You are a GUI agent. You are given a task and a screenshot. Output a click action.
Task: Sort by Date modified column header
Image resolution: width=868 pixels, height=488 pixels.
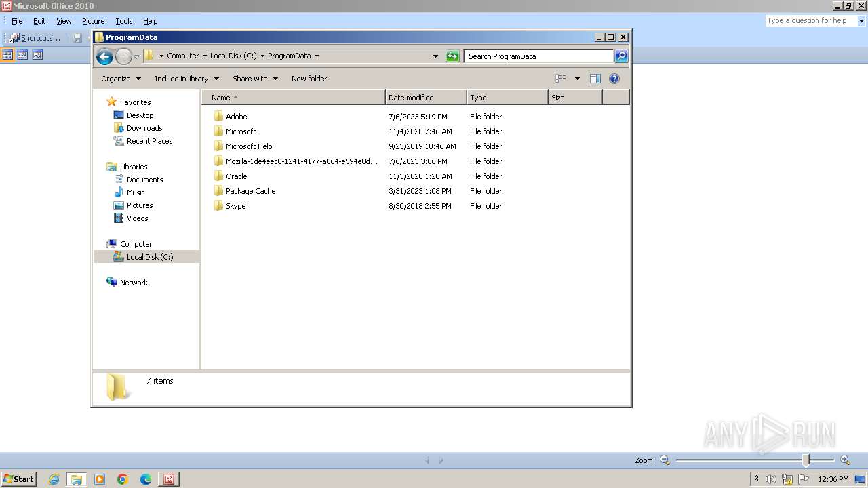click(426, 98)
